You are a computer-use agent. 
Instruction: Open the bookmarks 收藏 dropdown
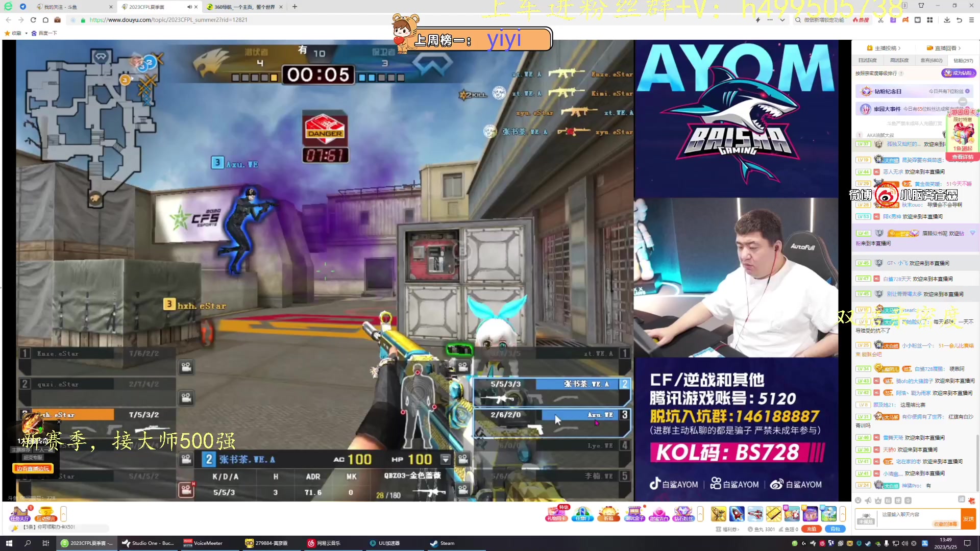[x=26, y=33]
